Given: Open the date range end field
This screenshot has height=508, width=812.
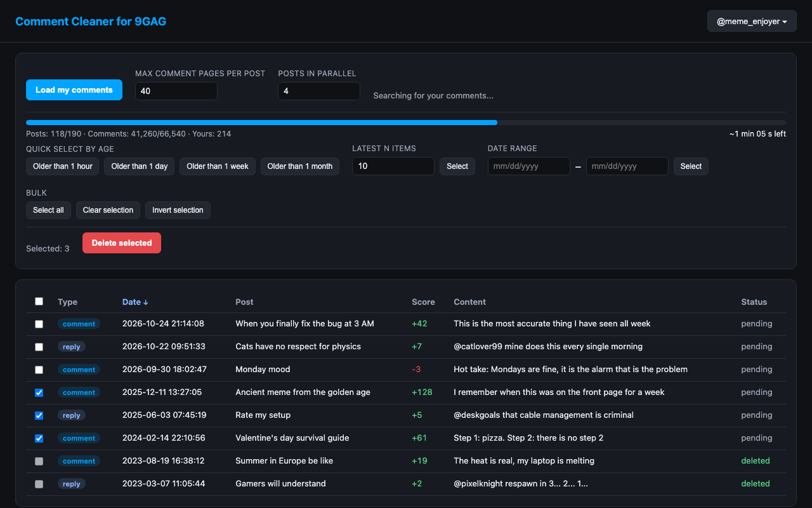Looking at the screenshot, I should pos(627,166).
